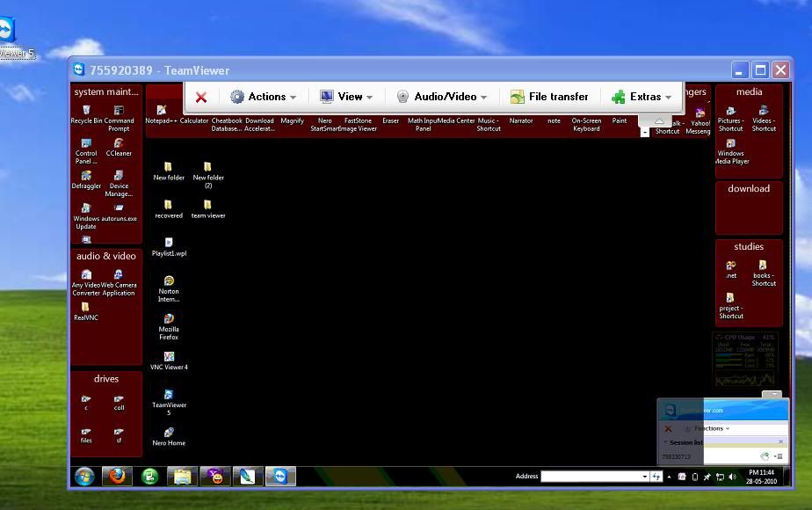Collapse the TeamViewer toolbar with the up arrow
This screenshot has width=812, height=510.
658,121
